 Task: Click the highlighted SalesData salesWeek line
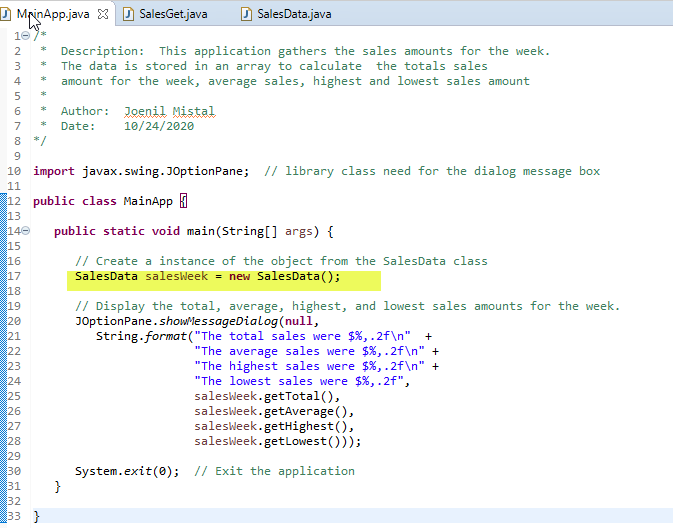(207, 276)
